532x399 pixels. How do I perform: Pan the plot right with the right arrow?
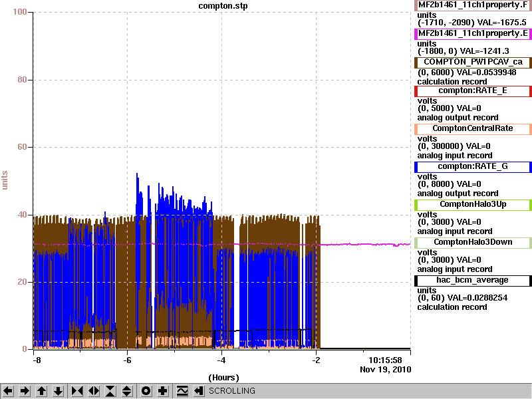[x=25, y=391]
